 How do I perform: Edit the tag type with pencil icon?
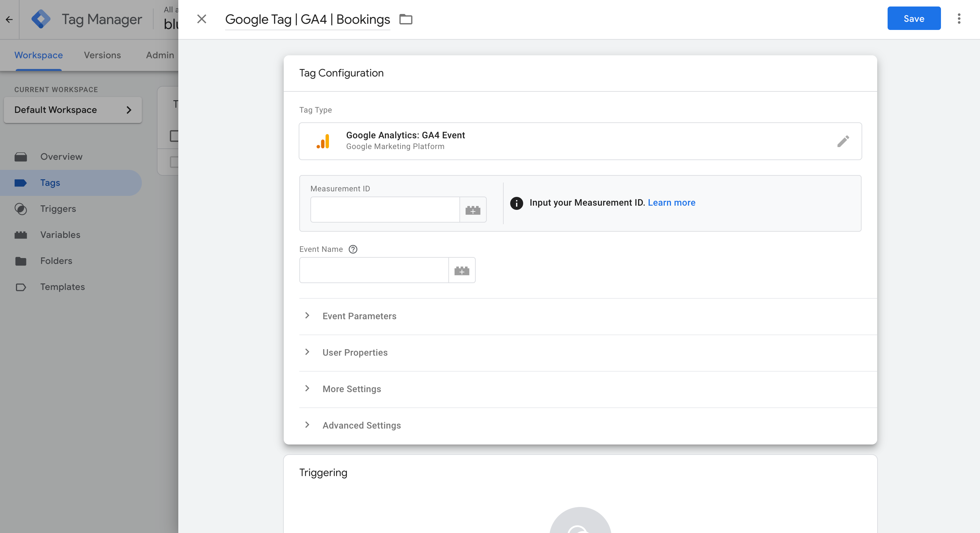click(843, 141)
